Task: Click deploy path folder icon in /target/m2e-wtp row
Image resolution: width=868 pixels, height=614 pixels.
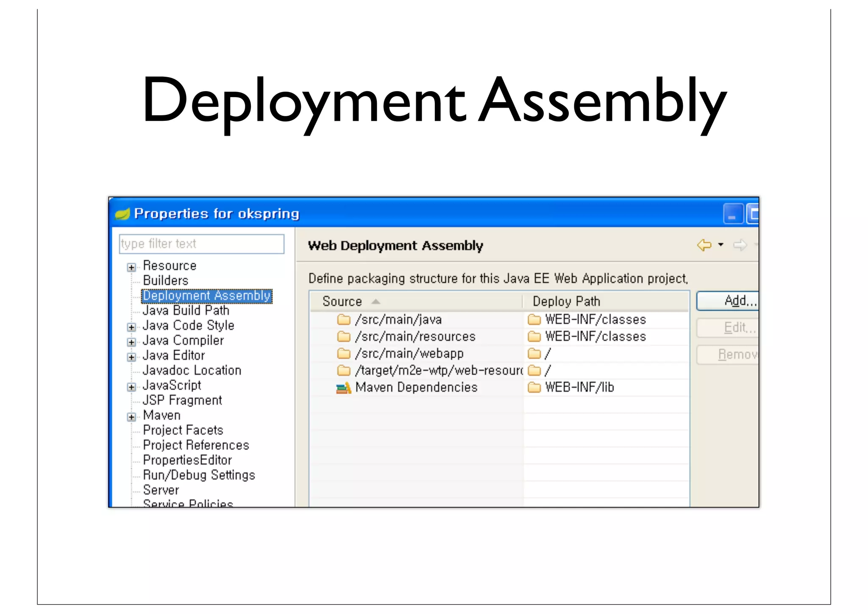Action: 534,370
